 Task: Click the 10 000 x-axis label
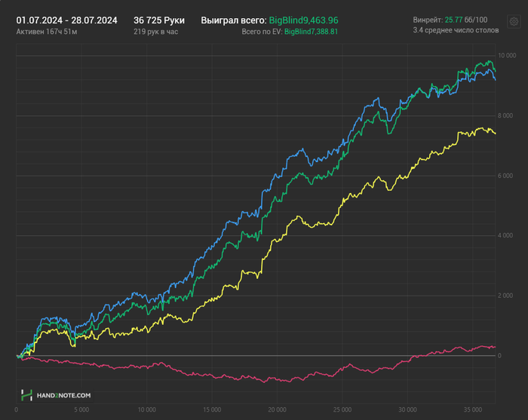[x=147, y=409]
